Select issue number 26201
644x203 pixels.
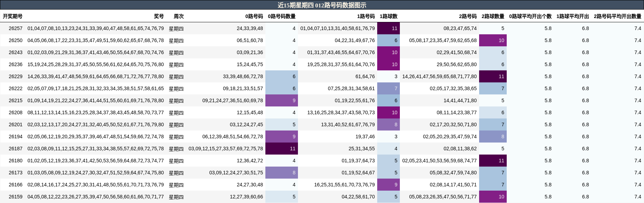pyautogui.click(x=16, y=124)
